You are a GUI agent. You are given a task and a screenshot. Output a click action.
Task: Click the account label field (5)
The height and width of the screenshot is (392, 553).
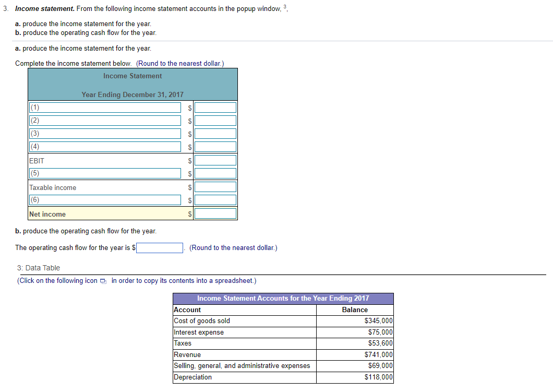(104, 173)
